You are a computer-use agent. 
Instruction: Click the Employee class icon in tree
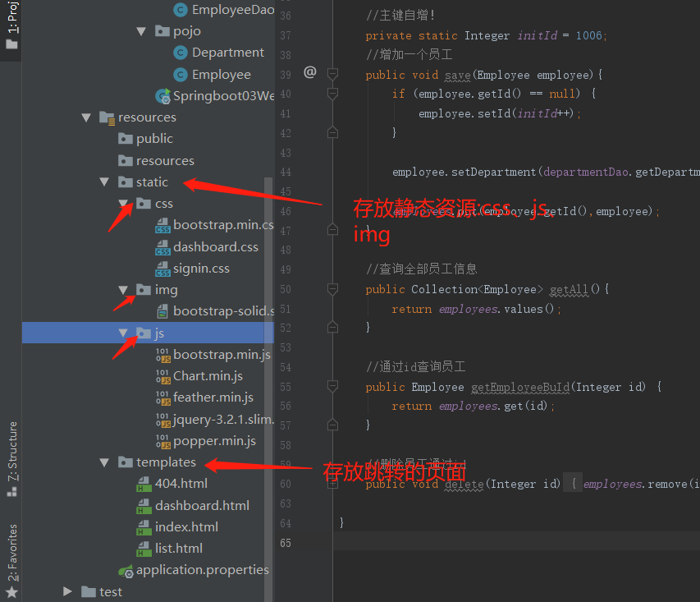click(181, 75)
